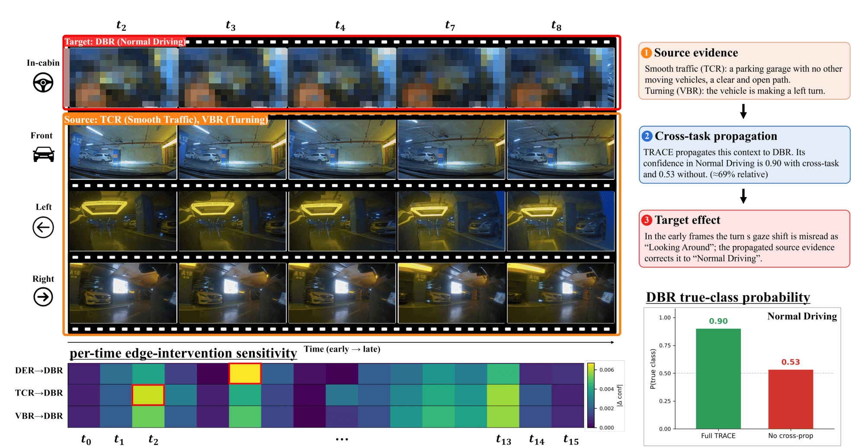Click the steering wheel In-cabin icon

[43, 83]
